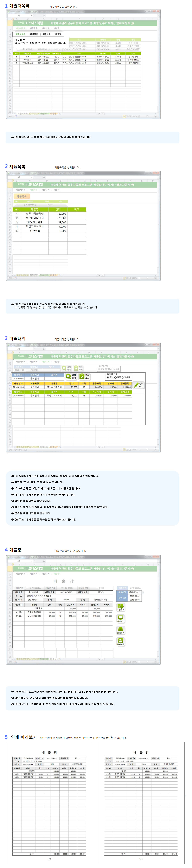Open 매출장 nav tab in 제품목록 screenshot
This screenshot has height=868, width=192.
[x=57, y=190]
